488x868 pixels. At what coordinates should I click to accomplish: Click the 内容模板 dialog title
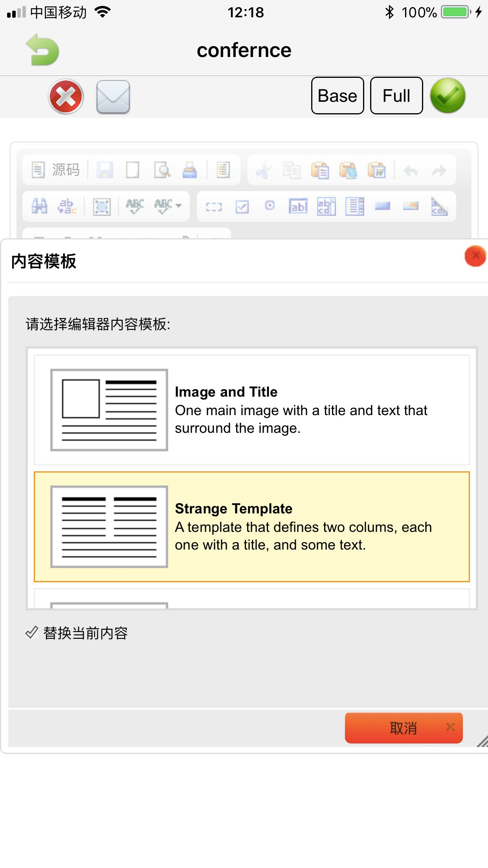pyautogui.click(x=44, y=261)
